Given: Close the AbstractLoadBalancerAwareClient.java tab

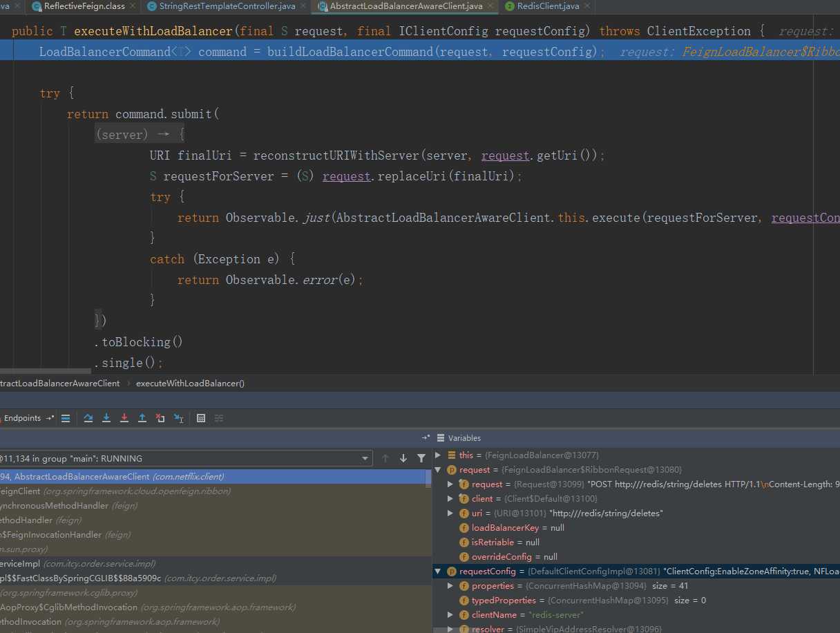Looking at the screenshot, I should coord(491,6).
